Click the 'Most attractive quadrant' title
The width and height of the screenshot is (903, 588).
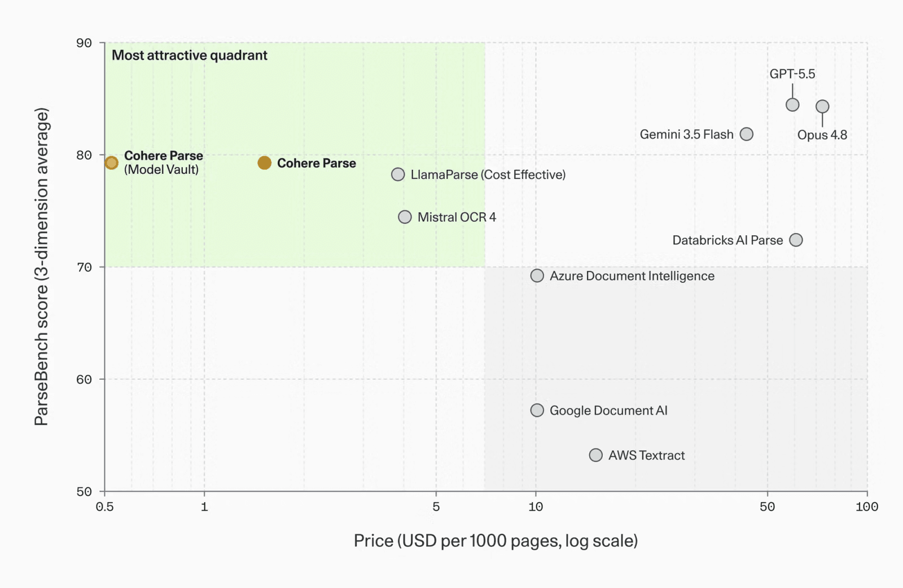point(190,55)
